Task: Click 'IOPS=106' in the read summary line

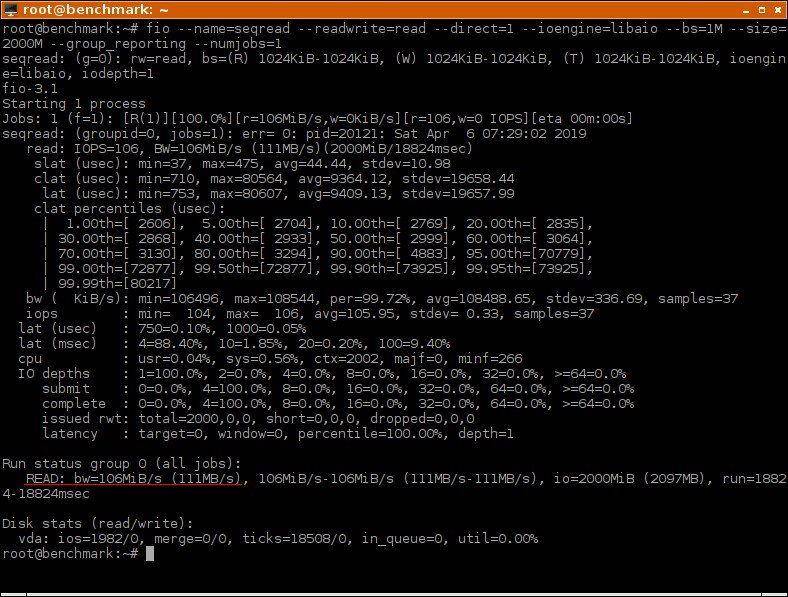Action: (106, 149)
